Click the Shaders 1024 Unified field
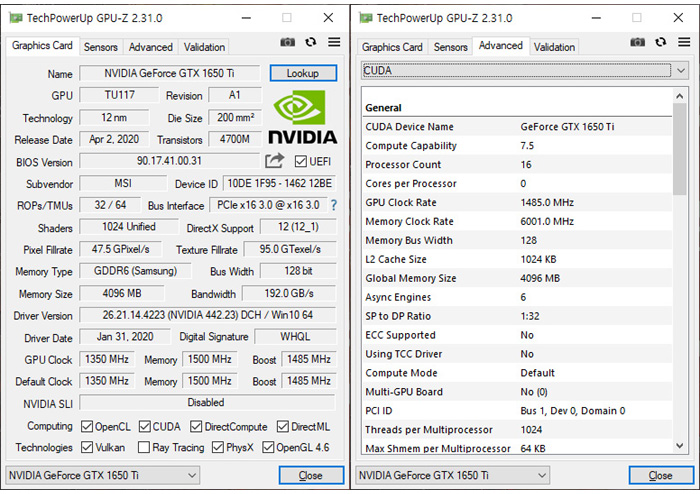This screenshot has height=494, width=700. tap(129, 227)
